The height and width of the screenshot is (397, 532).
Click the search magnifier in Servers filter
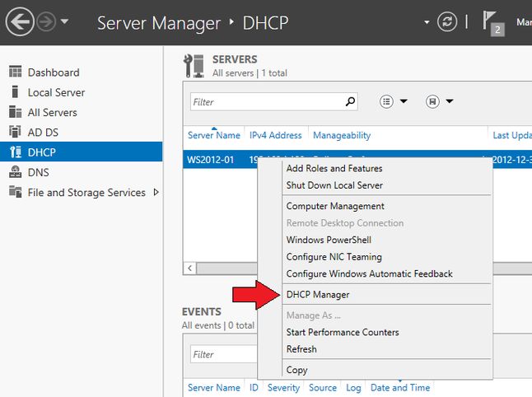tap(350, 101)
